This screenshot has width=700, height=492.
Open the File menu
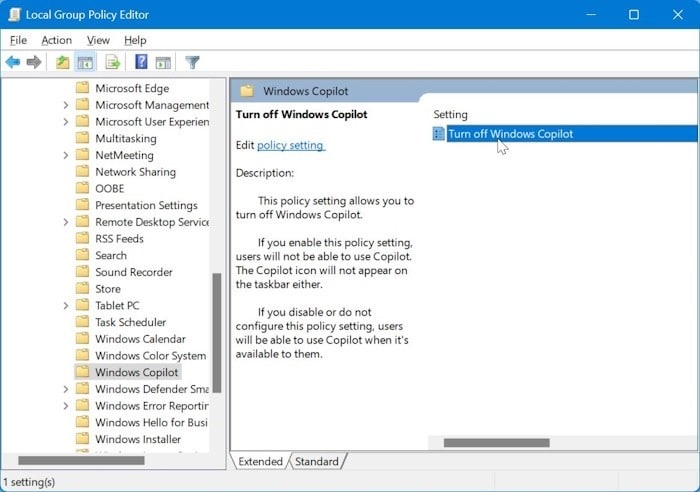pyautogui.click(x=18, y=40)
